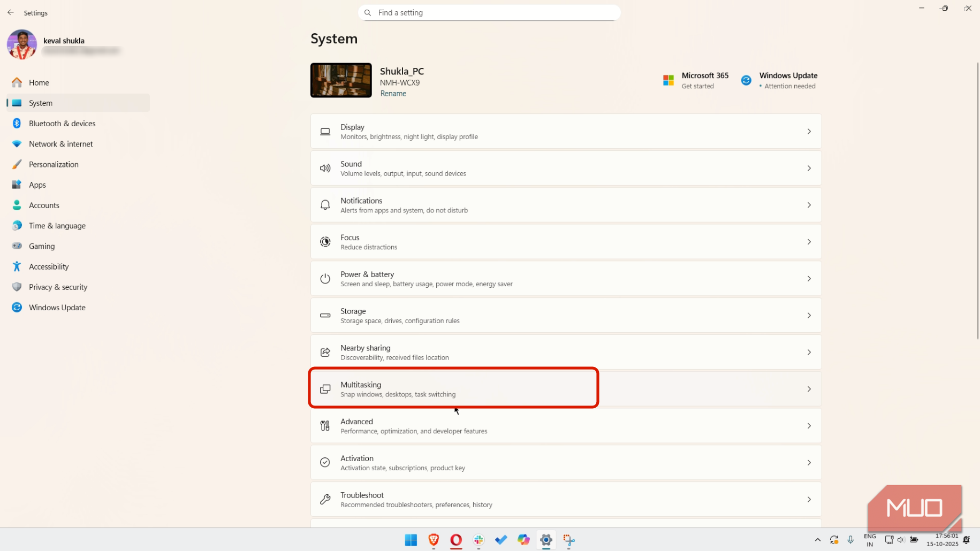Click the Rename link under Shukla_PC
Image resolution: width=980 pixels, height=551 pixels.
point(393,94)
